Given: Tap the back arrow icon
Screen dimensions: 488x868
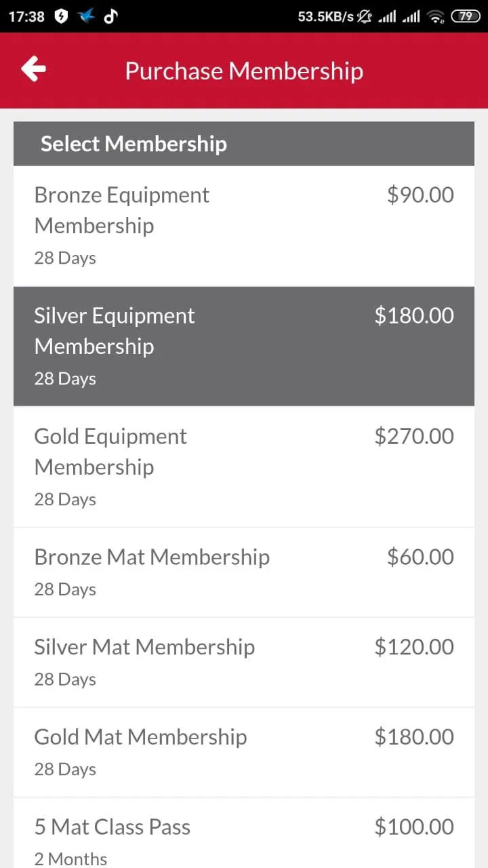Looking at the screenshot, I should coord(33,69).
